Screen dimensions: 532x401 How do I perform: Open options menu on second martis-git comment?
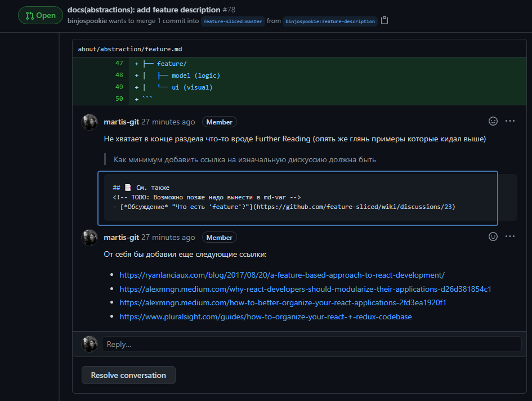coord(510,237)
